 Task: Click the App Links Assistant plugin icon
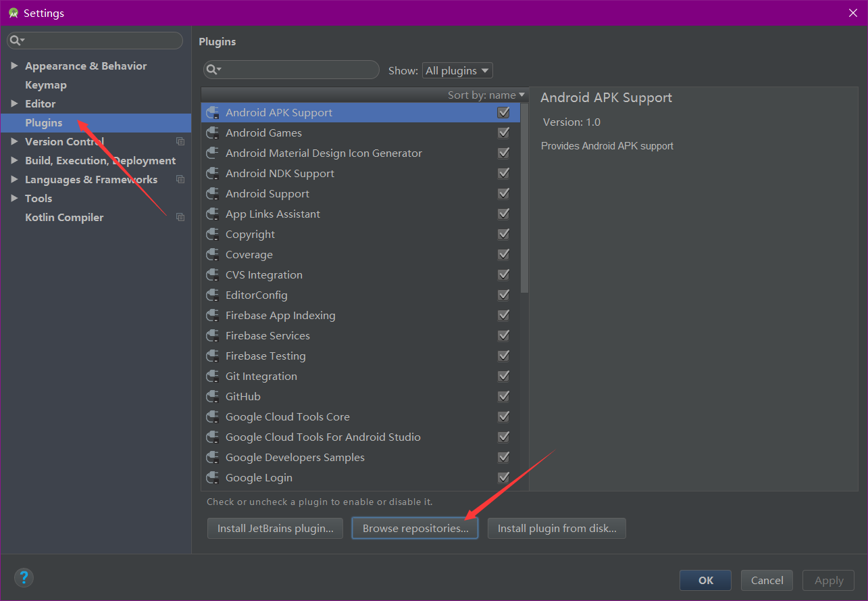click(213, 214)
